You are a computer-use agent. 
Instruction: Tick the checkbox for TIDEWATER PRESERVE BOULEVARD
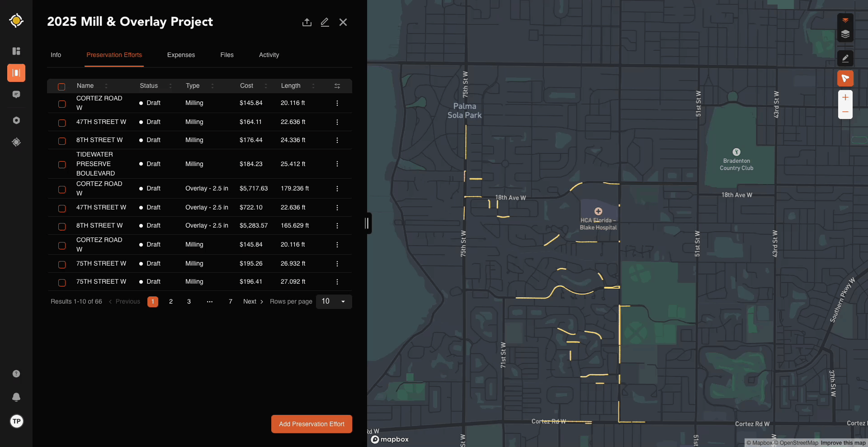click(62, 164)
